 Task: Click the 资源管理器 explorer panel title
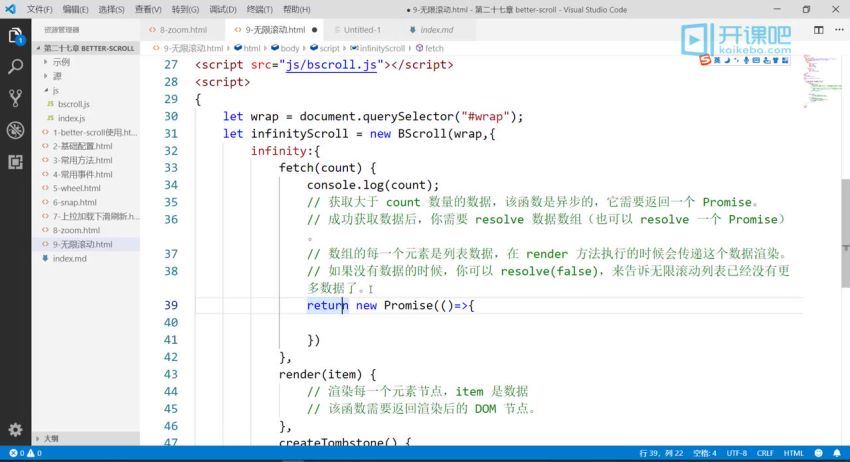coord(61,30)
